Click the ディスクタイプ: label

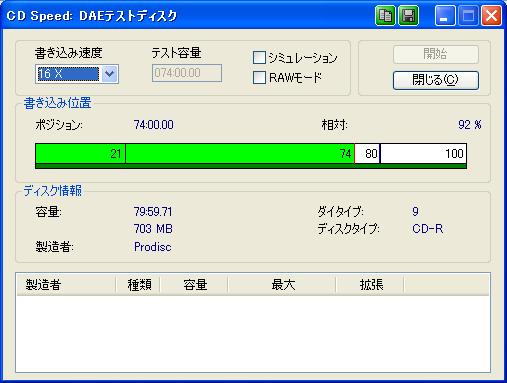click(348, 229)
